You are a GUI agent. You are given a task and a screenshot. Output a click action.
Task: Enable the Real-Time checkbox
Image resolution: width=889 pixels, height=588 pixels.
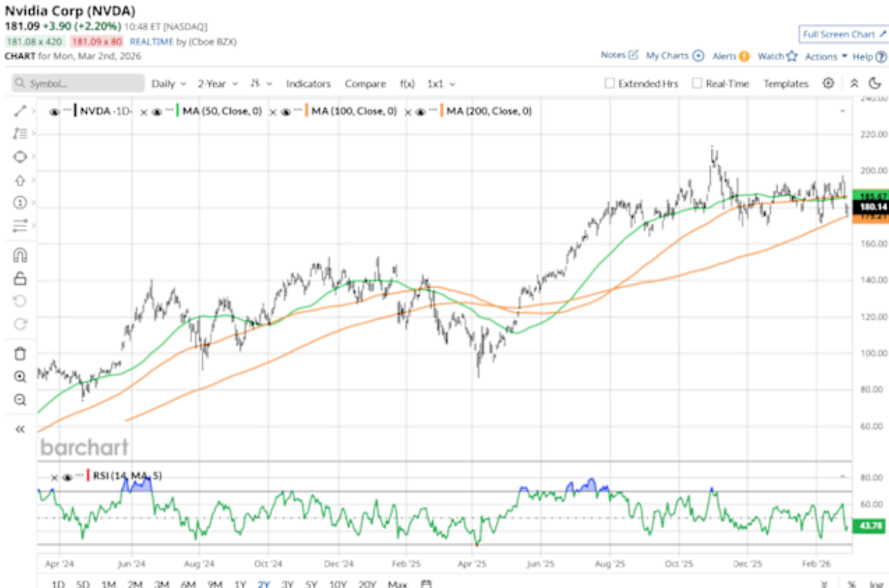pos(697,83)
